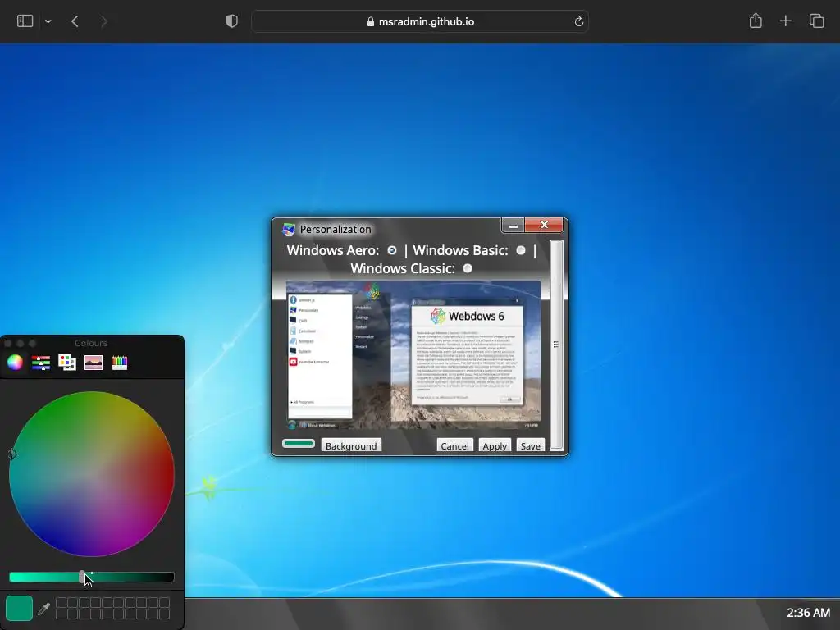Reload the page with the refresh icon

pos(578,22)
